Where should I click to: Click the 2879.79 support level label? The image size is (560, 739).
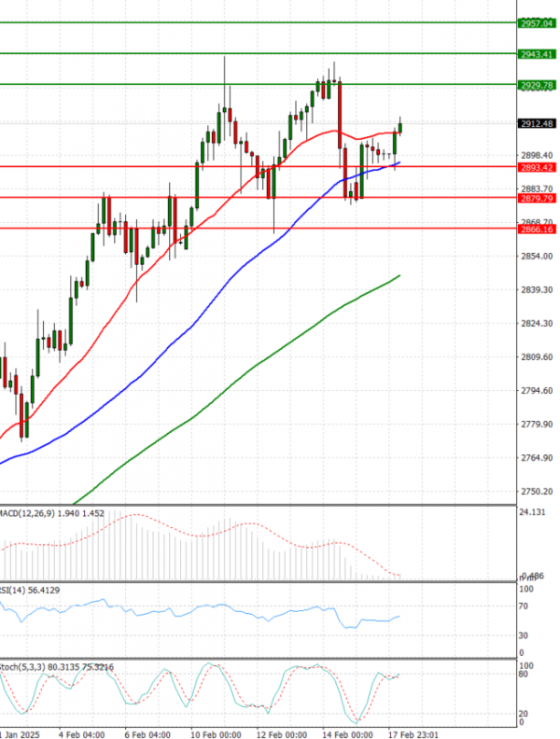[x=537, y=199]
